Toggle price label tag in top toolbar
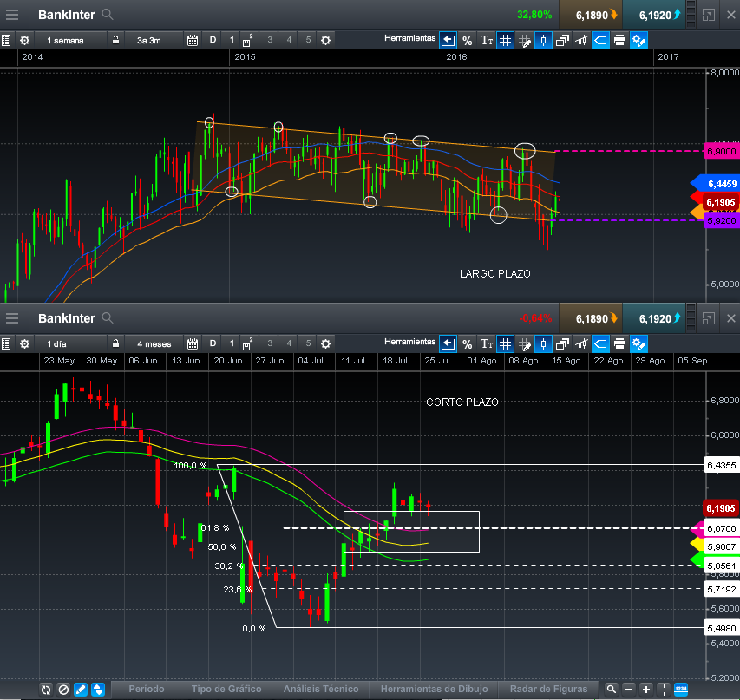This screenshot has width=740, height=700. (600, 41)
